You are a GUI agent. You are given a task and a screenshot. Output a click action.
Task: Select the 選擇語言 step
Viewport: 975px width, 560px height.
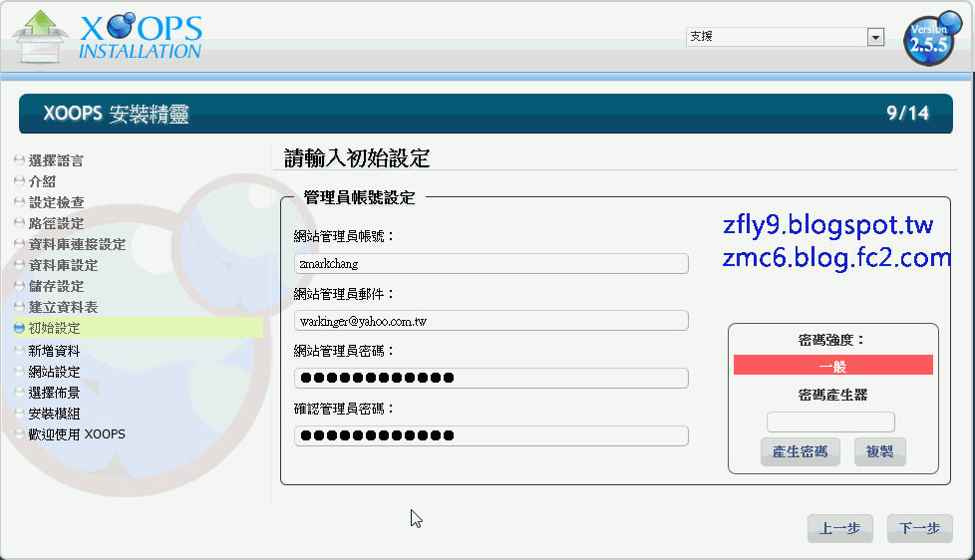tap(56, 160)
